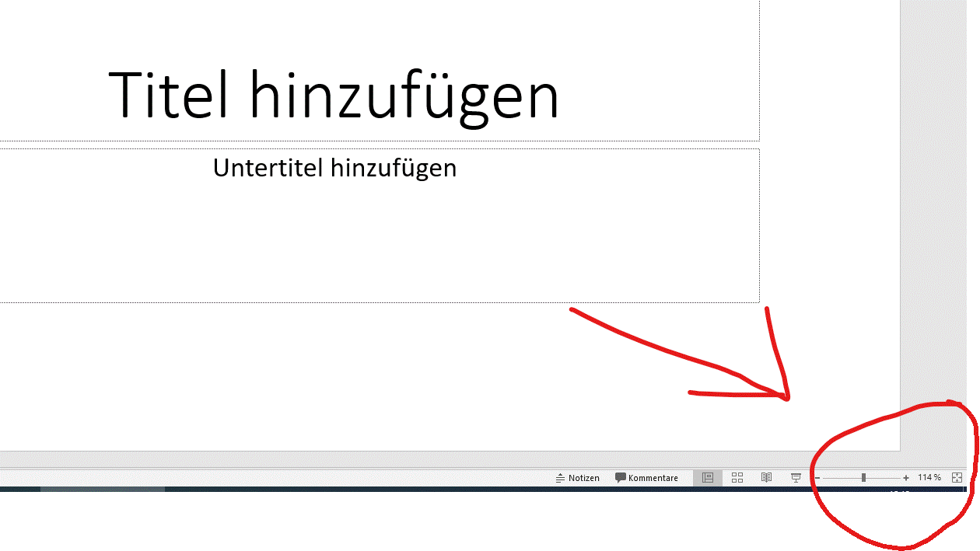
Task: Open the Notizen pane from status bar
Action: [577, 478]
